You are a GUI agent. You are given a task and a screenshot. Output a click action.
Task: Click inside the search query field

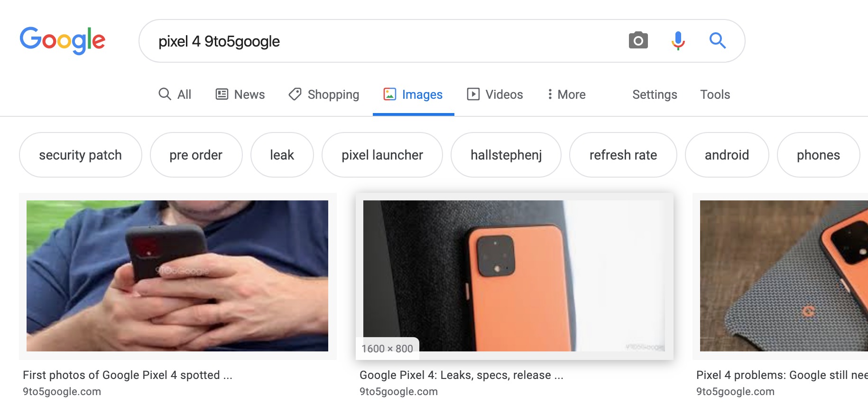tap(332, 41)
